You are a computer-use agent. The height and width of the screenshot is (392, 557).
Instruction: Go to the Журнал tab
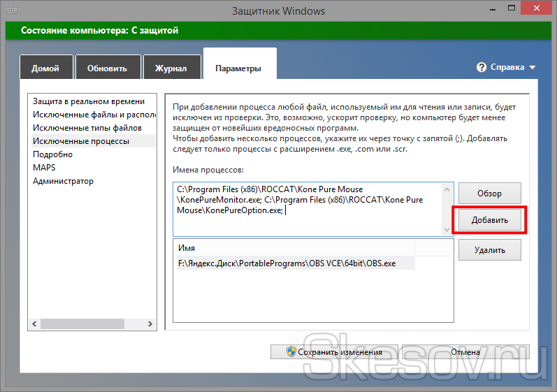pyautogui.click(x=171, y=68)
